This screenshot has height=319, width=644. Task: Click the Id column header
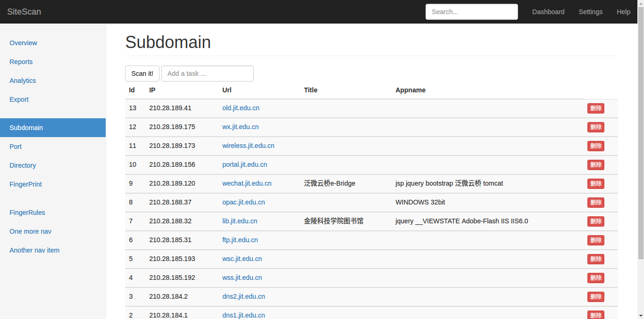point(132,90)
